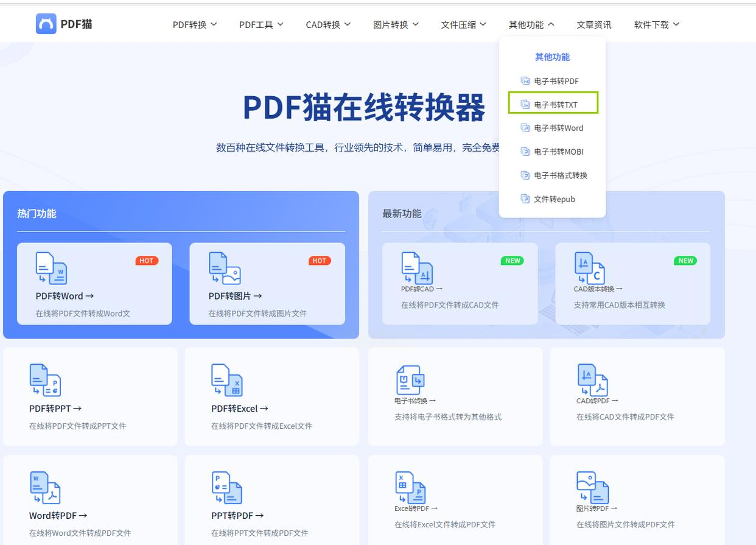Select 电子书转TXT from the menu
This screenshot has width=756, height=545.
pos(553,103)
